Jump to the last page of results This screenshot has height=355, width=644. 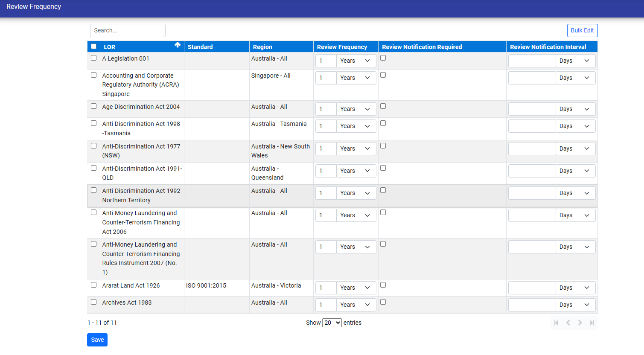[x=592, y=323]
